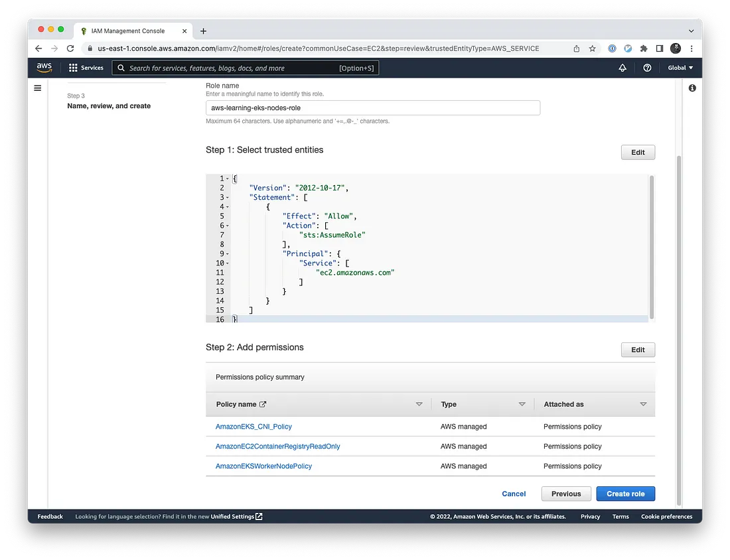Click in the Role name field
Viewport: 730px width, 560px height.
coord(373,108)
